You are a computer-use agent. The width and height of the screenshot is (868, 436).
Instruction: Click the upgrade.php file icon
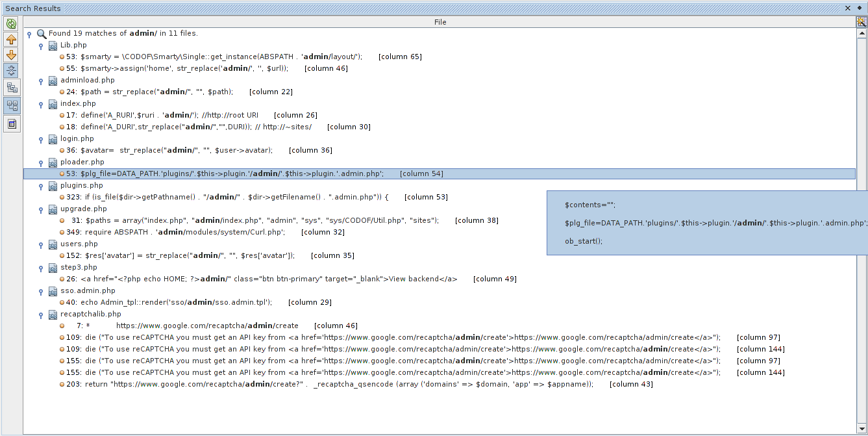click(53, 209)
